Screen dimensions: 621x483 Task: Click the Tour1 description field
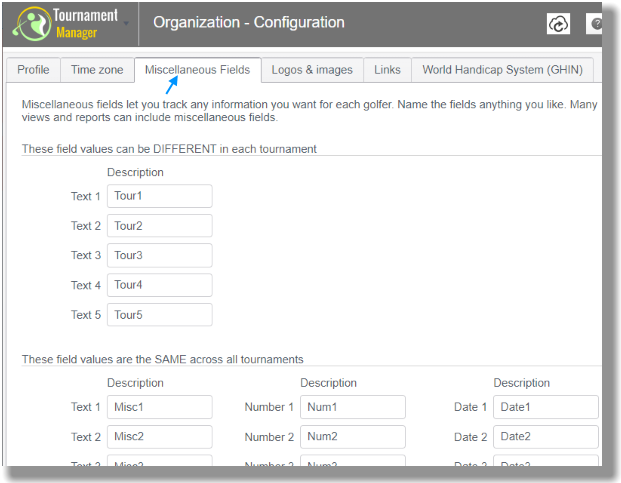[160, 196]
